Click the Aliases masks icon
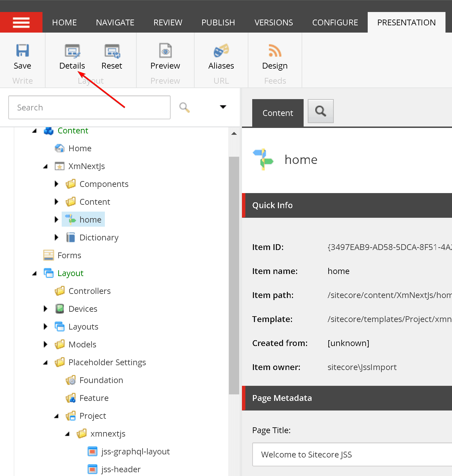452x476 pixels. (221, 51)
